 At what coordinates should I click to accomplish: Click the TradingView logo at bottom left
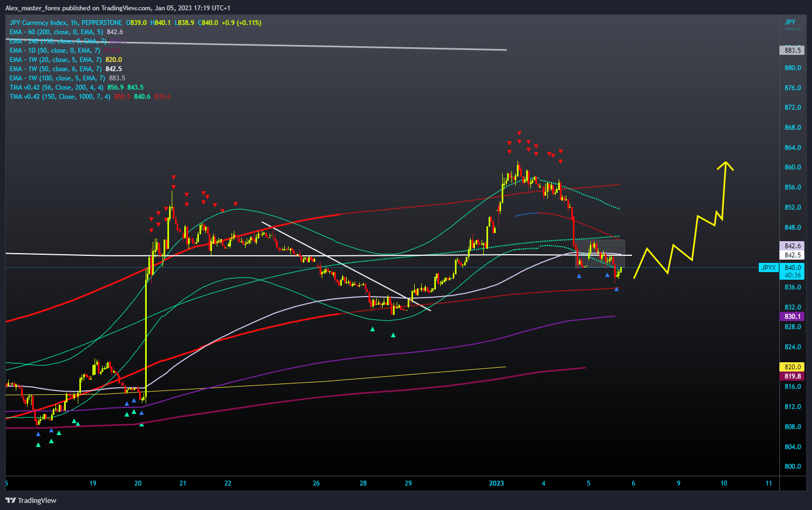31,500
